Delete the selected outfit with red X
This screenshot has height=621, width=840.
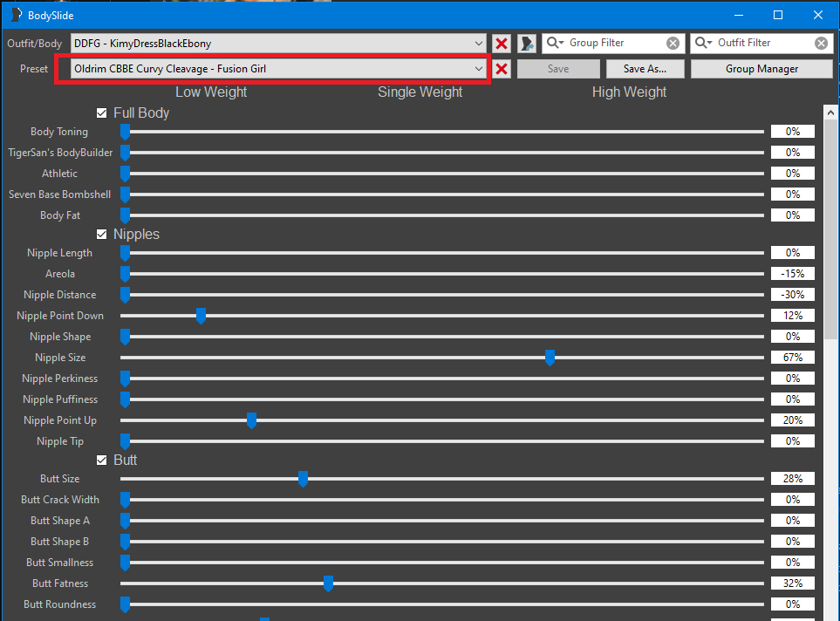point(502,44)
